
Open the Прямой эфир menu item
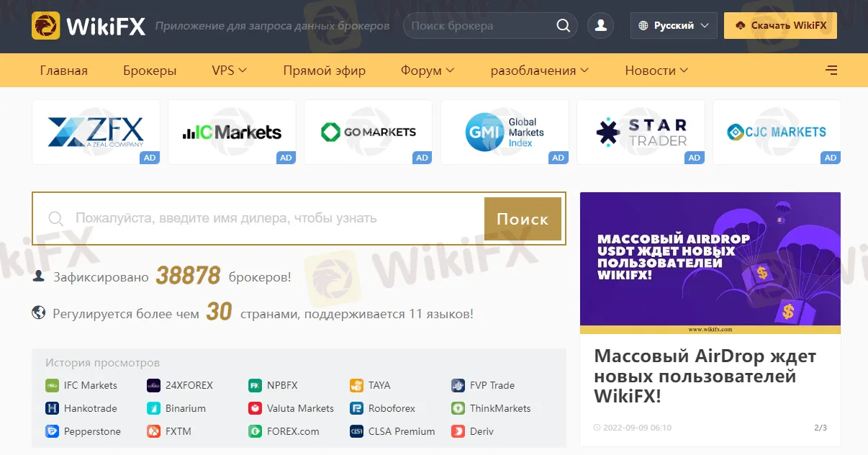324,71
